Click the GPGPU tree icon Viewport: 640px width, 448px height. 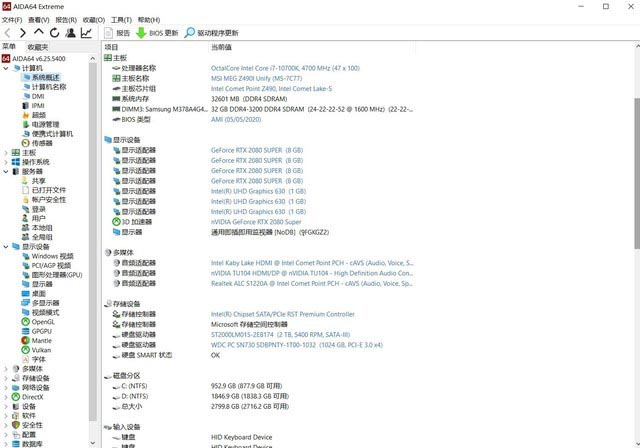[x=26, y=331]
